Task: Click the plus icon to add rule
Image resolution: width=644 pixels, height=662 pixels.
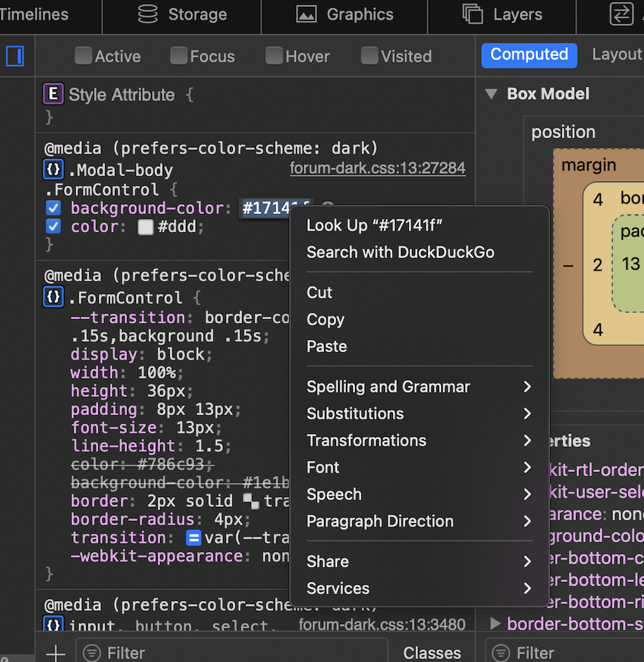Action: [x=55, y=653]
